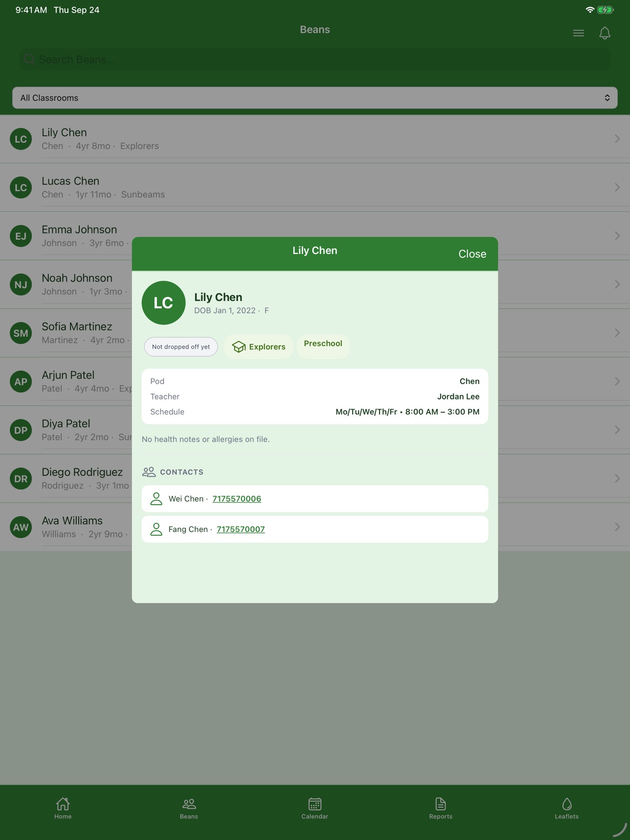This screenshot has width=630, height=840.
Task: Open the Leaflets tab
Action: tap(567, 808)
